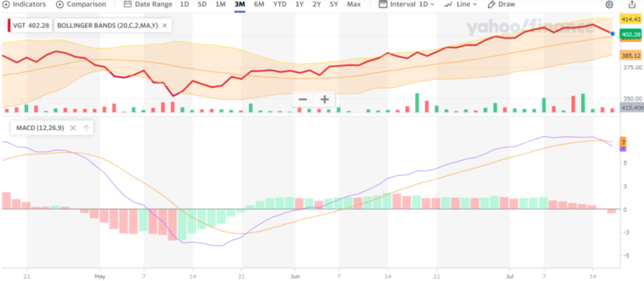
Task: Click the pencil icon beside Draw
Action: pos(491,4)
